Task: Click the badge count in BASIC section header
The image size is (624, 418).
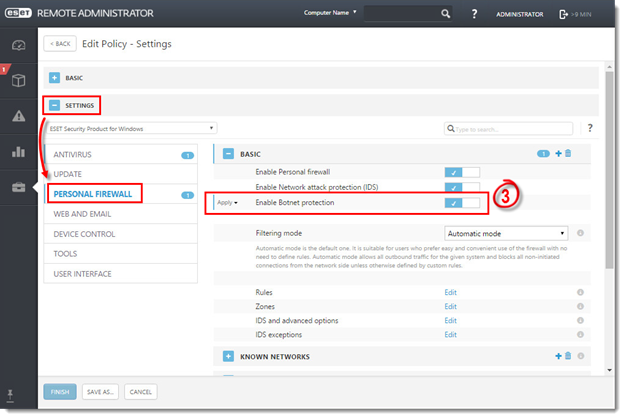Action: tap(543, 154)
